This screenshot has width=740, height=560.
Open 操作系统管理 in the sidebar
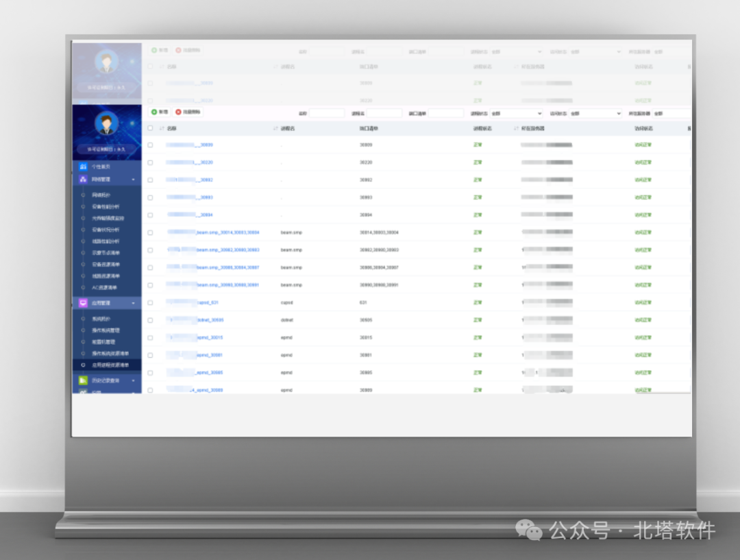pos(106,330)
